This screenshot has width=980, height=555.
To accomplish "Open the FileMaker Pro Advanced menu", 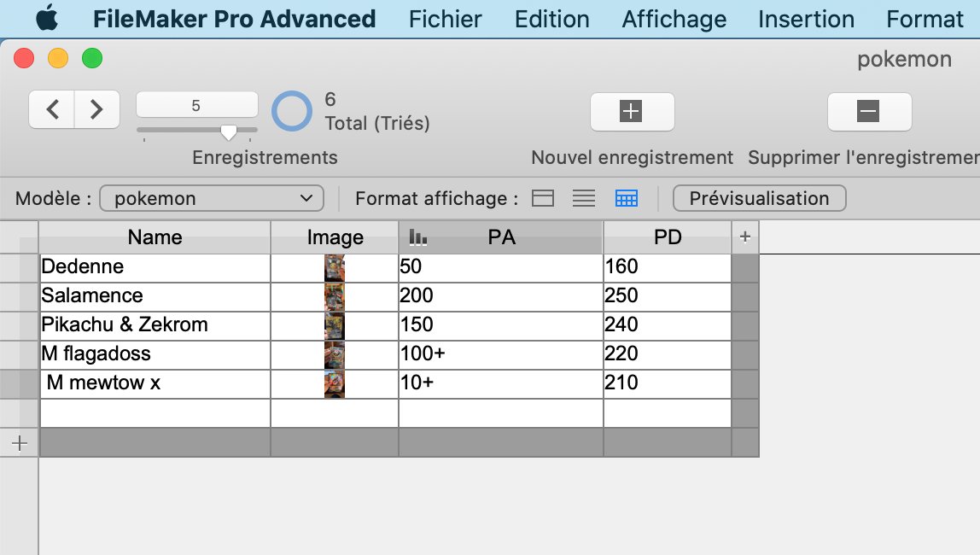I will point(235,19).
